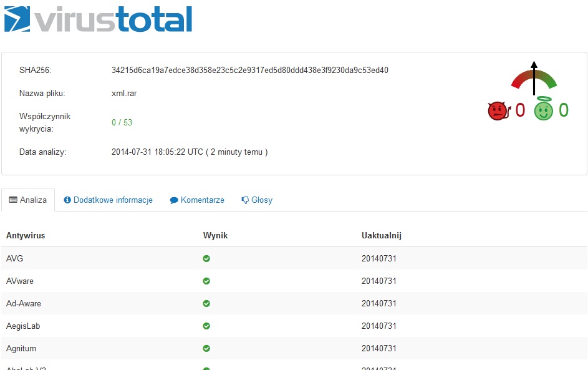Viewport: 588px width, 370px height.
Task: Click the Agnitum row name
Action: point(21,349)
